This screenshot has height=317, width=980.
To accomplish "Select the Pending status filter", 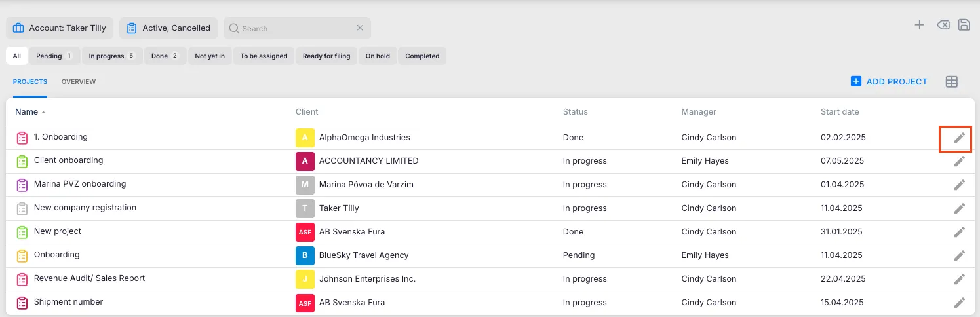I will [54, 56].
